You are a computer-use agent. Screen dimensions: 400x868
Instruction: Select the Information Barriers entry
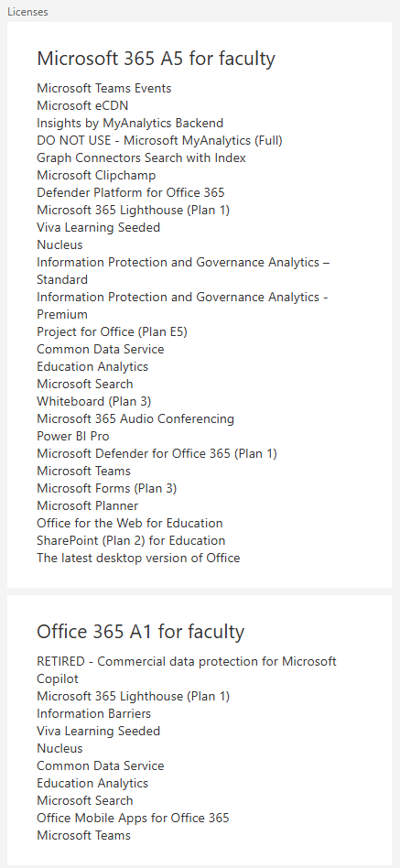click(x=94, y=713)
